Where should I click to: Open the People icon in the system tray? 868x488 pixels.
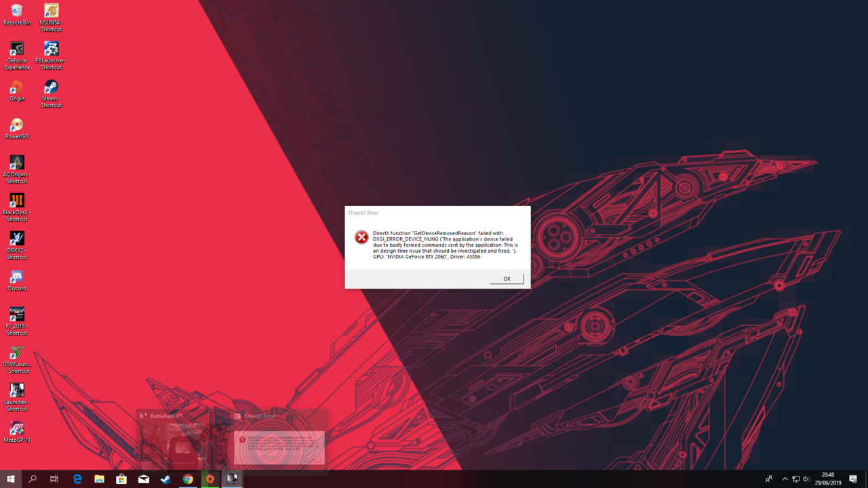coord(768,479)
